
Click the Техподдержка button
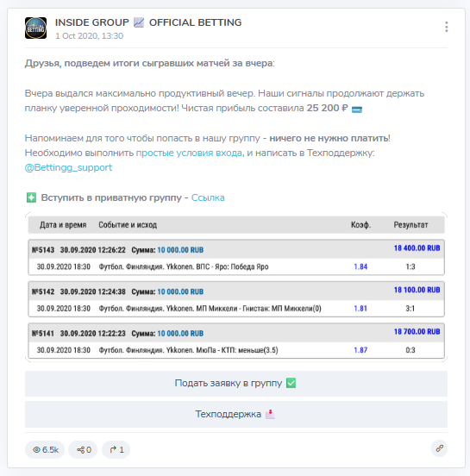[x=236, y=415]
